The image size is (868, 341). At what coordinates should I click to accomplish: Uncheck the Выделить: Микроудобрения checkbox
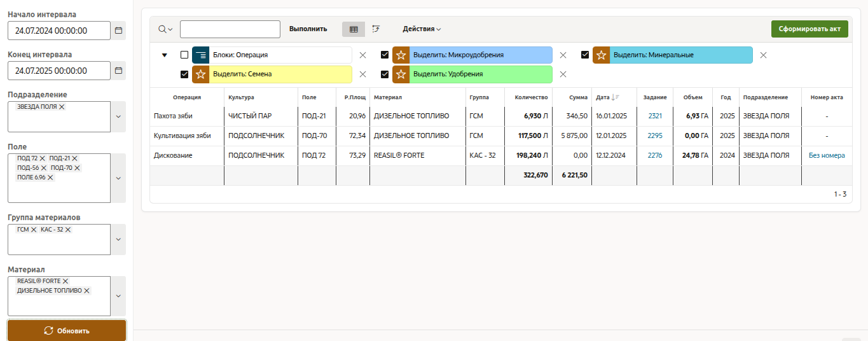(385, 55)
